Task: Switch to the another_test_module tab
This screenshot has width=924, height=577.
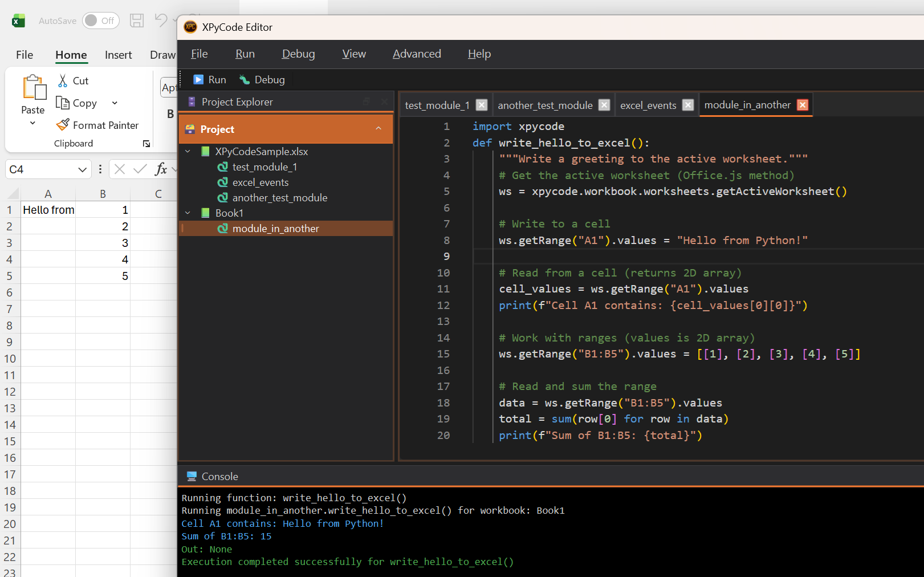Action: click(x=545, y=105)
